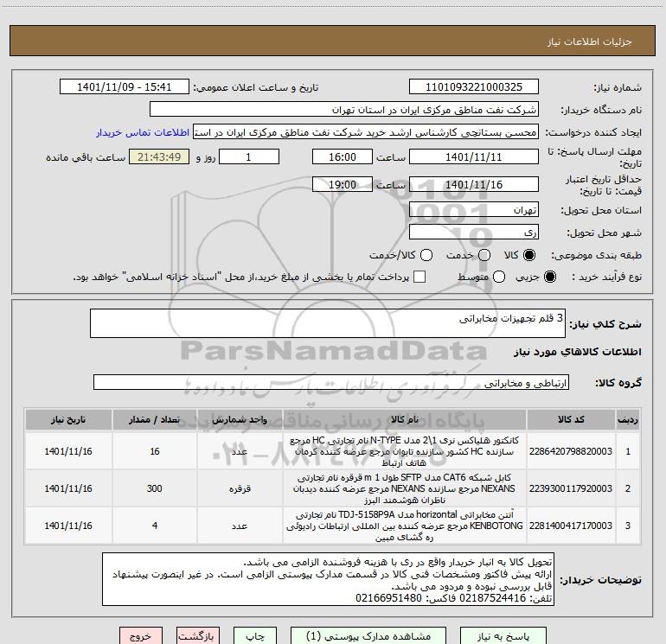The height and width of the screenshot is (644, 666).
Task: Click product code 2286420798820003
Action: click(x=571, y=451)
